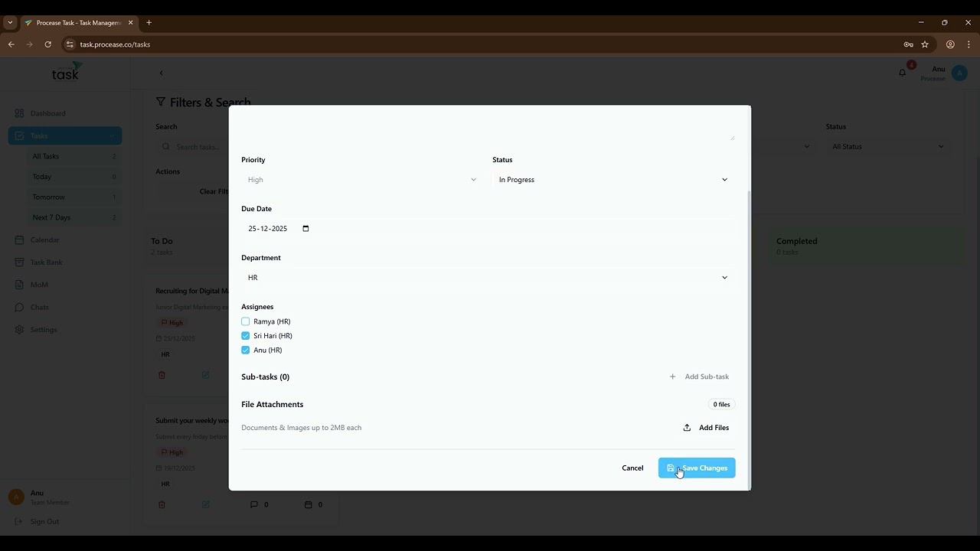Click Add Files upload button
The height and width of the screenshot is (551, 980).
(x=706, y=428)
